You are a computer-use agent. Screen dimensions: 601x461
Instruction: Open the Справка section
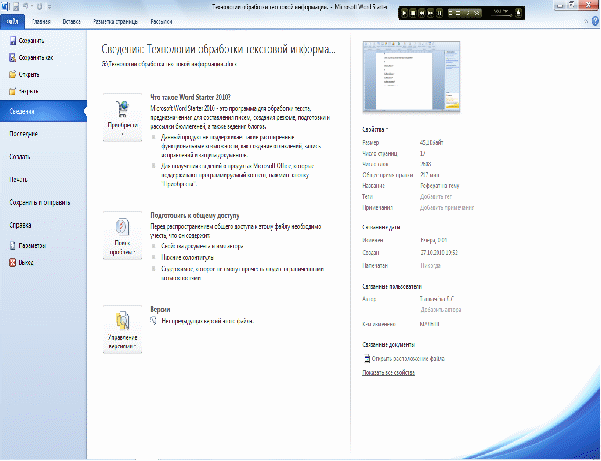pyautogui.click(x=20, y=225)
